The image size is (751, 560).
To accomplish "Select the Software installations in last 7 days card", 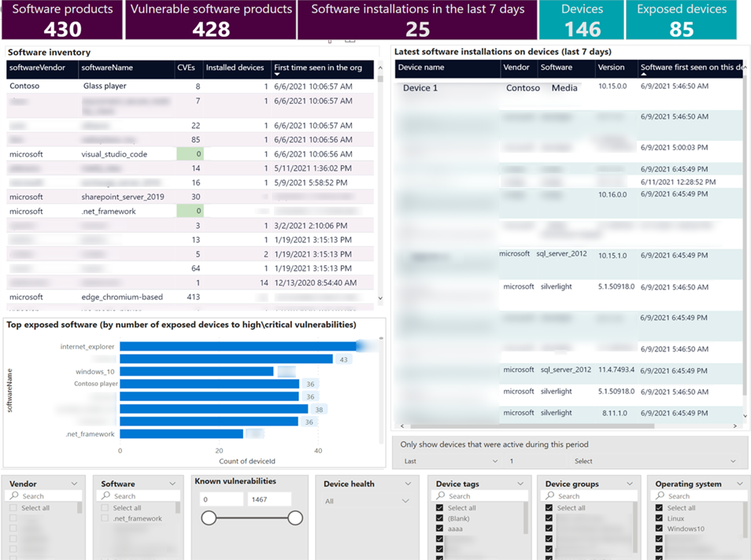I will pos(418,20).
